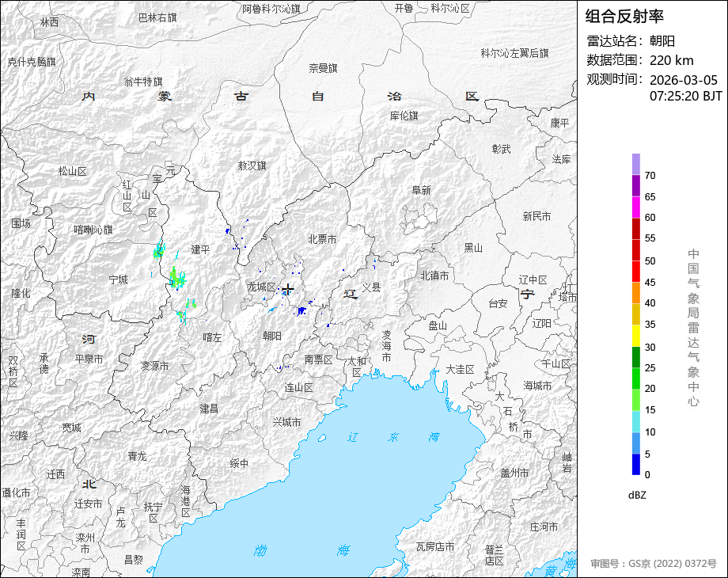Click the yellow 30–35 dBZ legend band
Viewport: 728px width, 578px height.
[635, 336]
